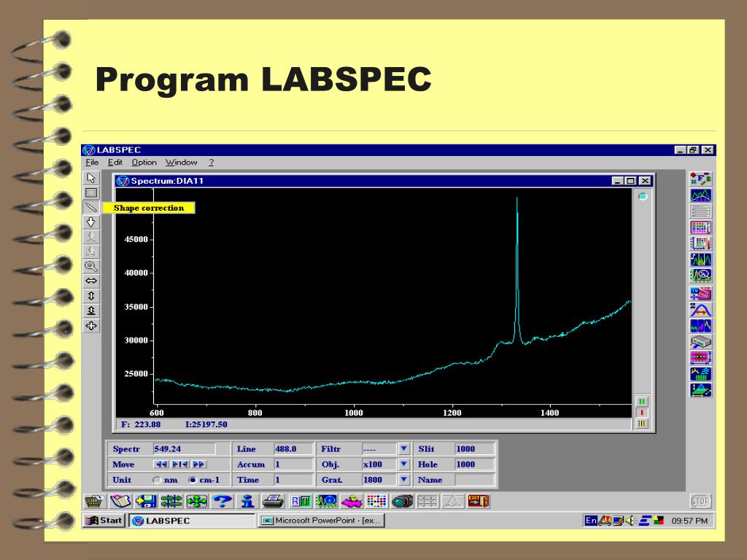This screenshot has height=560, width=747.
Task: Click the Slit 1000 field
Action: (x=474, y=448)
